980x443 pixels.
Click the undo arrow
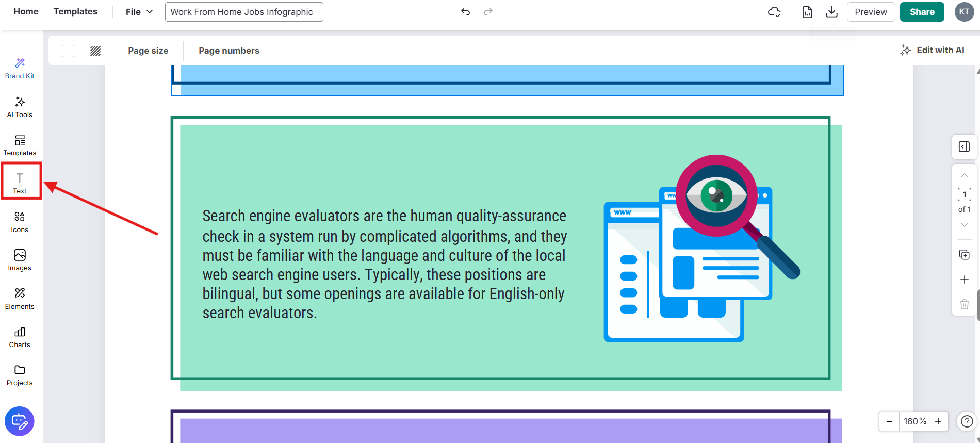coord(465,12)
